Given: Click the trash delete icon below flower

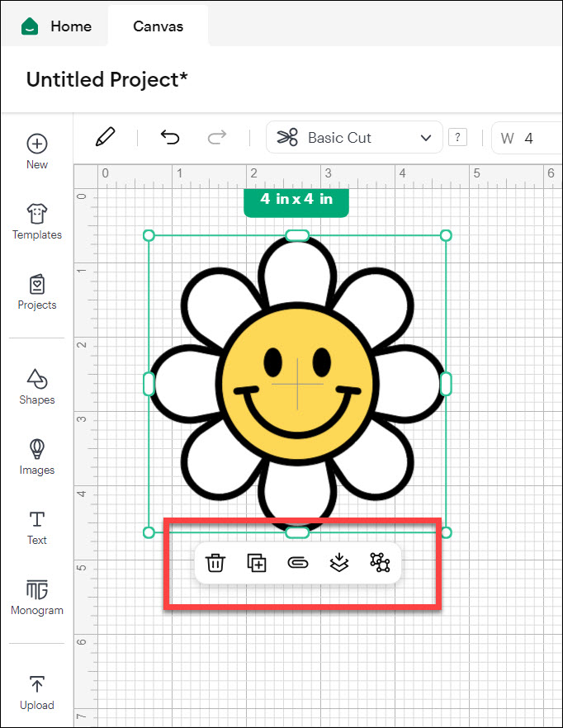Looking at the screenshot, I should [215, 563].
